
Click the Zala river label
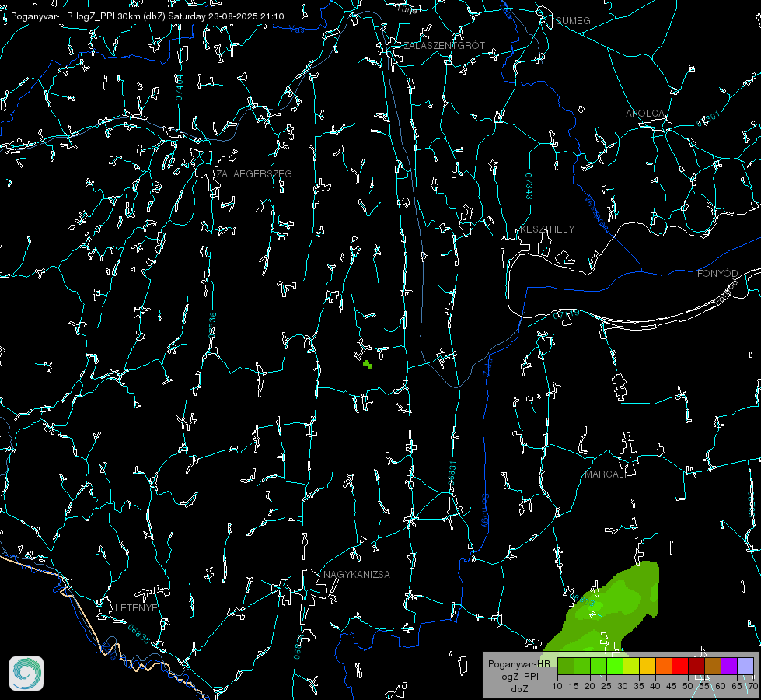pyautogui.click(x=488, y=366)
